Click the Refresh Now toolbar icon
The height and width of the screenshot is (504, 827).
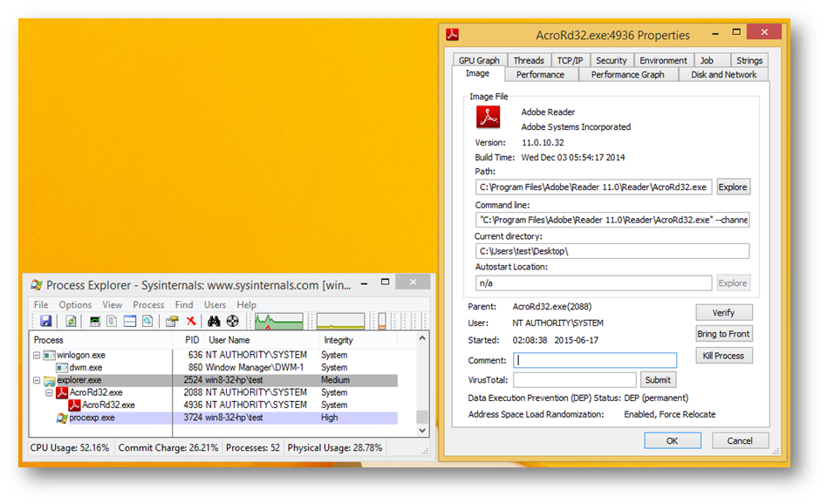point(71,322)
